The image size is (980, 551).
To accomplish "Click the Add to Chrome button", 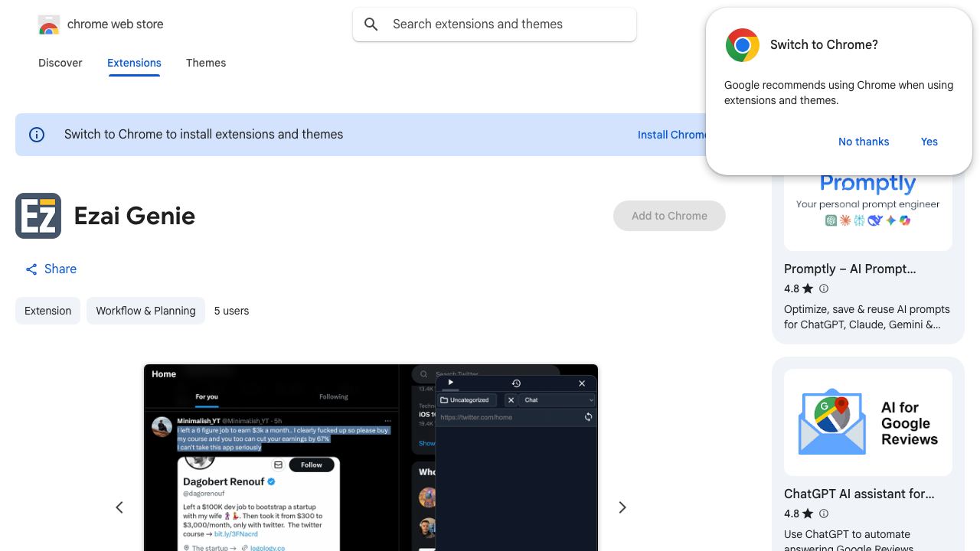I will pyautogui.click(x=669, y=216).
